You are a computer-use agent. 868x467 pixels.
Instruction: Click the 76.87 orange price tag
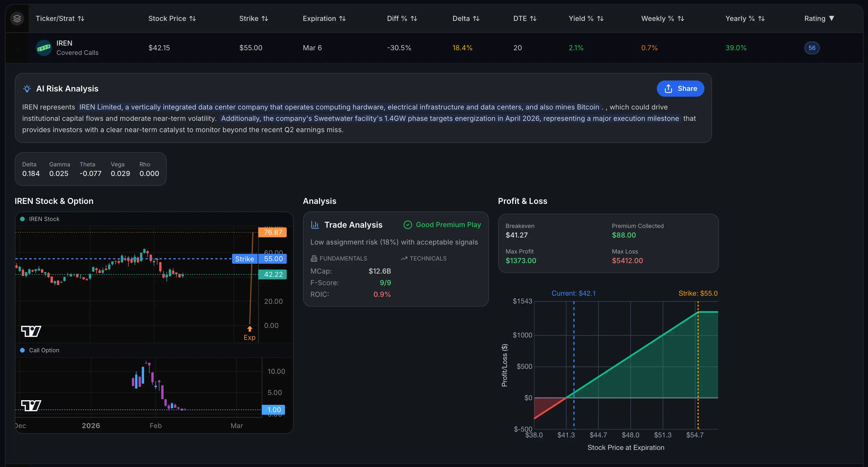[272, 232]
